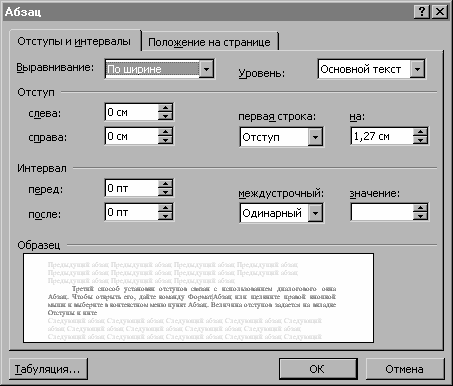Increase the справа indent with up arrow
Viewport: 453px width, 386px height.
point(165,132)
